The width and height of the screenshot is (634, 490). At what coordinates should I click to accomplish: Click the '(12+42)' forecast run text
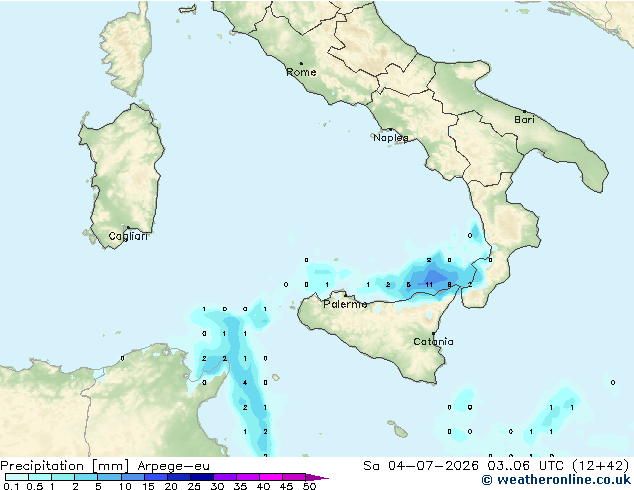click(601, 466)
